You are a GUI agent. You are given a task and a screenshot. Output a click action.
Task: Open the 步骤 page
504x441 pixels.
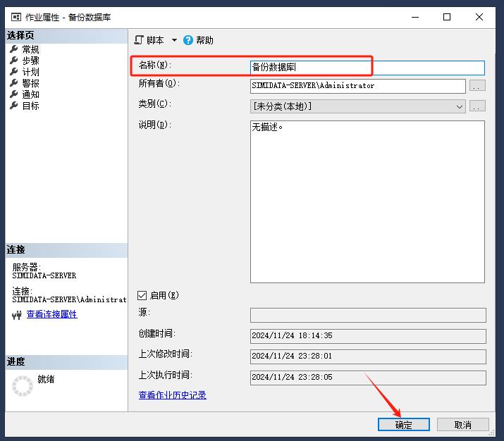click(x=30, y=61)
